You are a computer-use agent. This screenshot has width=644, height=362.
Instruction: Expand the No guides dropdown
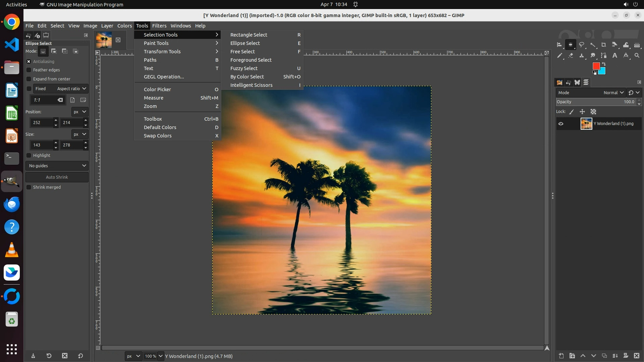[x=57, y=166]
